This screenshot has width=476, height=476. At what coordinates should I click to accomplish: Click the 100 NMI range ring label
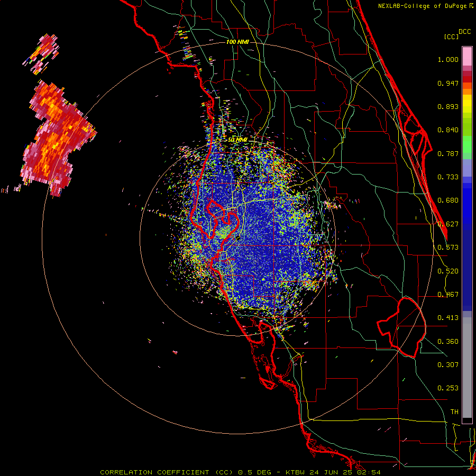(x=237, y=42)
